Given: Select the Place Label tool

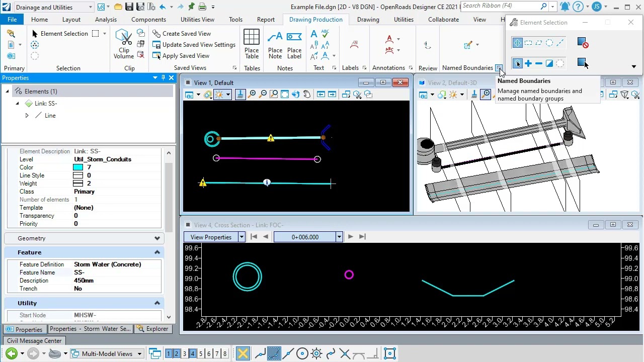Looking at the screenshot, I should (x=294, y=44).
